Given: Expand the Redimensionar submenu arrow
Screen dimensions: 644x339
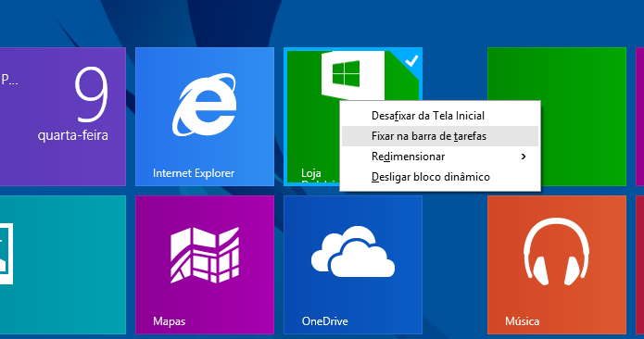Looking at the screenshot, I should pos(524,157).
